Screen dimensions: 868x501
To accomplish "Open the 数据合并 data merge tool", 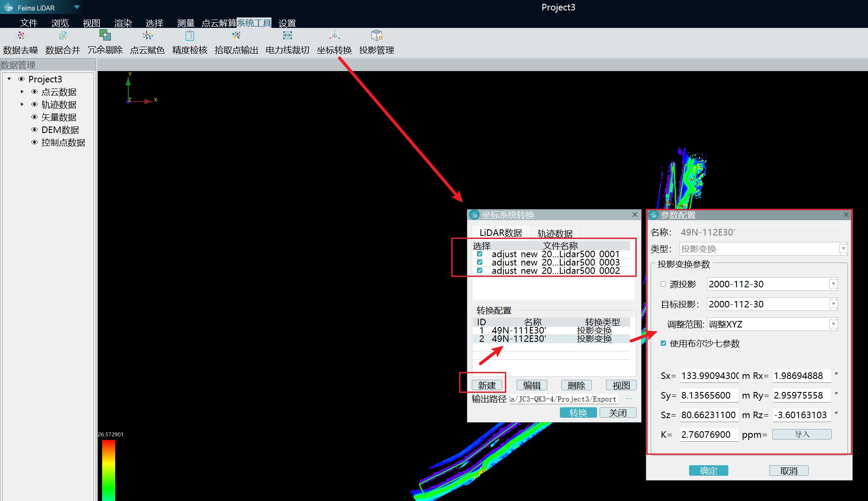I will [x=63, y=36].
